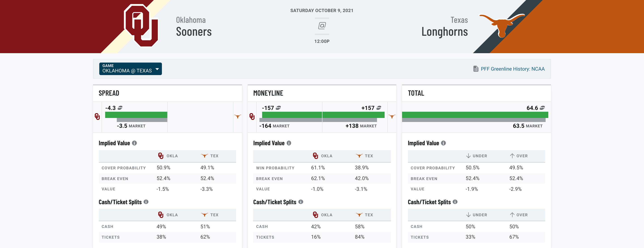Click the Longhorn logo right of Spread bar
This screenshot has height=248, width=644.
click(x=238, y=116)
